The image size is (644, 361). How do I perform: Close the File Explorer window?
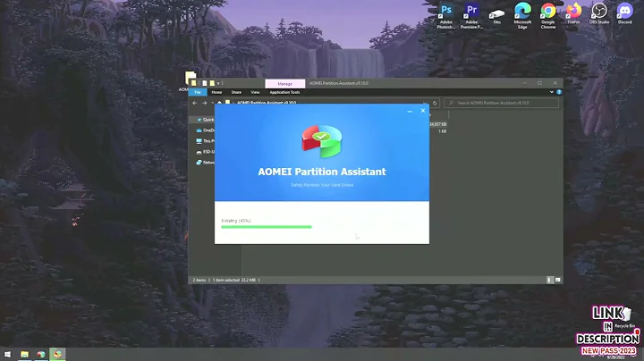555,83
